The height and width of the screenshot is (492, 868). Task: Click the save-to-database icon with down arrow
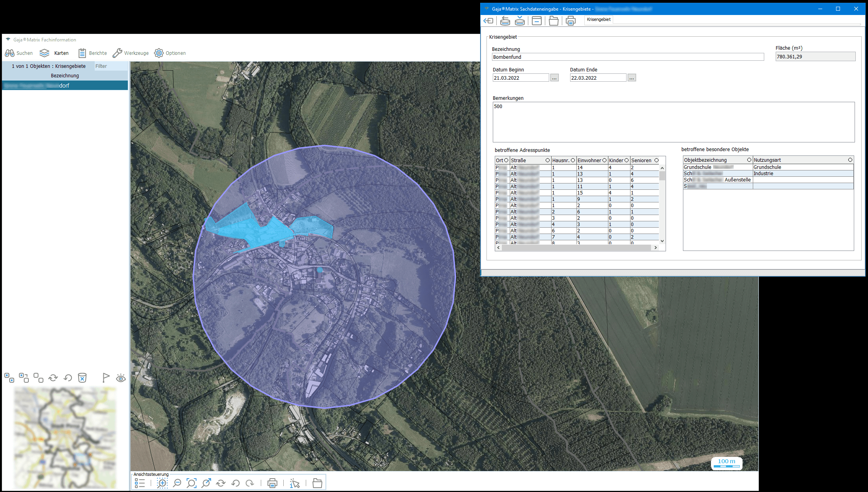(x=520, y=21)
